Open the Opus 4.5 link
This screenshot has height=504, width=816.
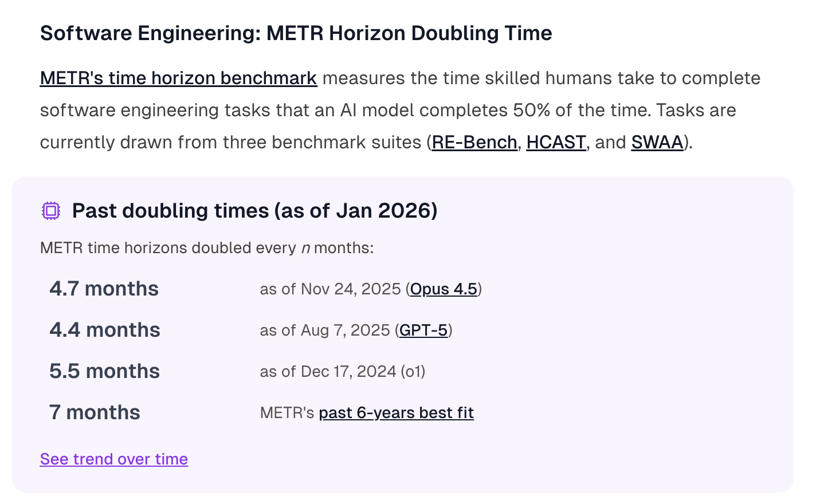(444, 289)
